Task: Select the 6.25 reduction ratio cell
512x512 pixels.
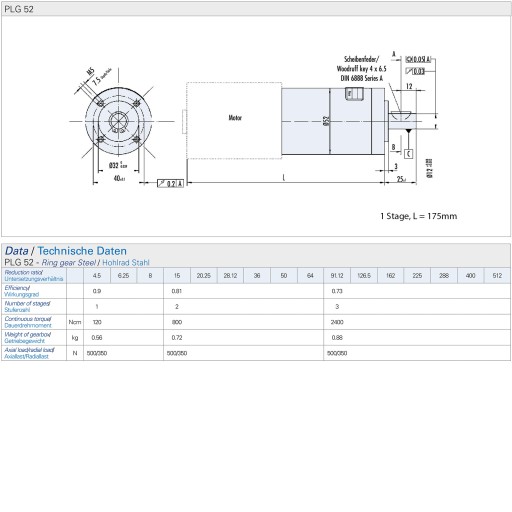Action: pyautogui.click(x=123, y=276)
